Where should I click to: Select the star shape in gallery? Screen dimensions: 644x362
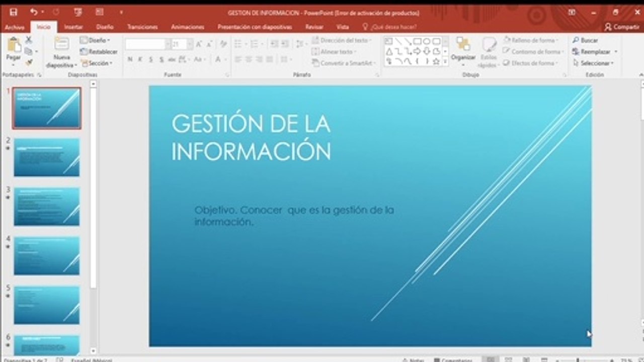436,61
